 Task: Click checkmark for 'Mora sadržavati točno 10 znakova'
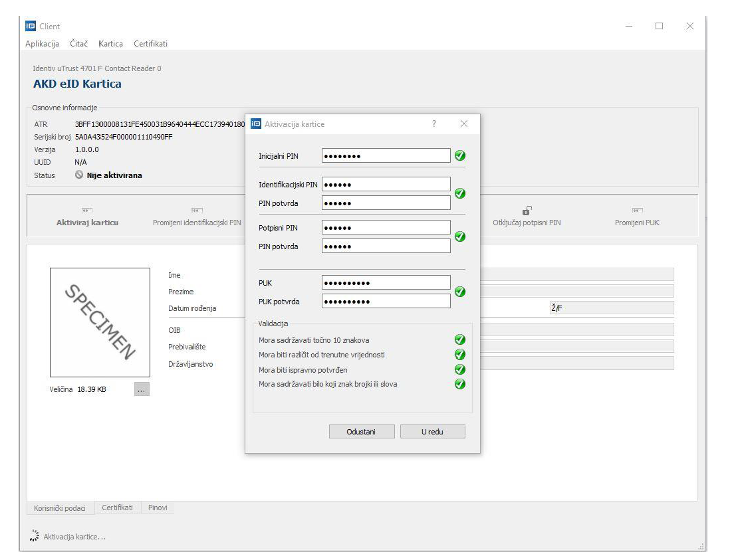[x=459, y=340]
